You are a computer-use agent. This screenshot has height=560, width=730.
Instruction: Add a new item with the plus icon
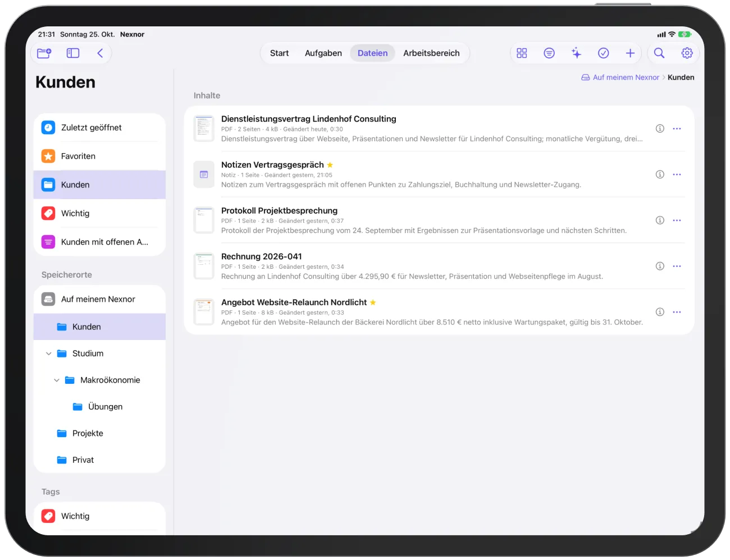[630, 53]
